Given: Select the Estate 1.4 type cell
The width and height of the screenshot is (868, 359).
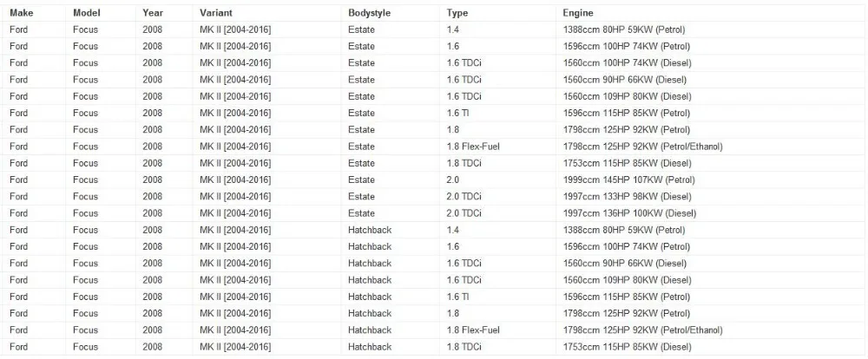Looking at the screenshot, I should pos(497,29).
